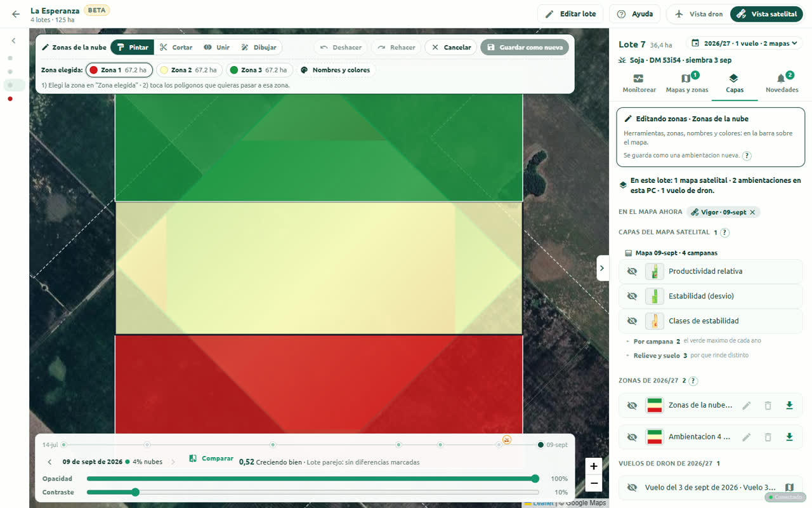The height and width of the screenshot is (508, 812).
Task: Download Ambientacion 4 zones
Action: 789,437
